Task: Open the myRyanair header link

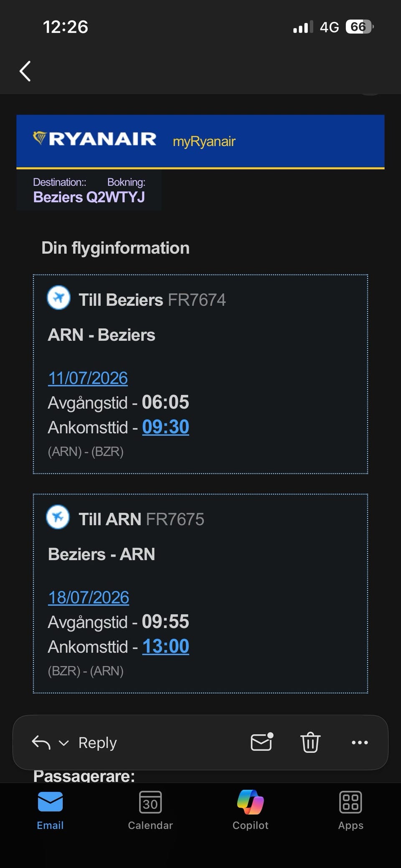Action: (204, 142)
